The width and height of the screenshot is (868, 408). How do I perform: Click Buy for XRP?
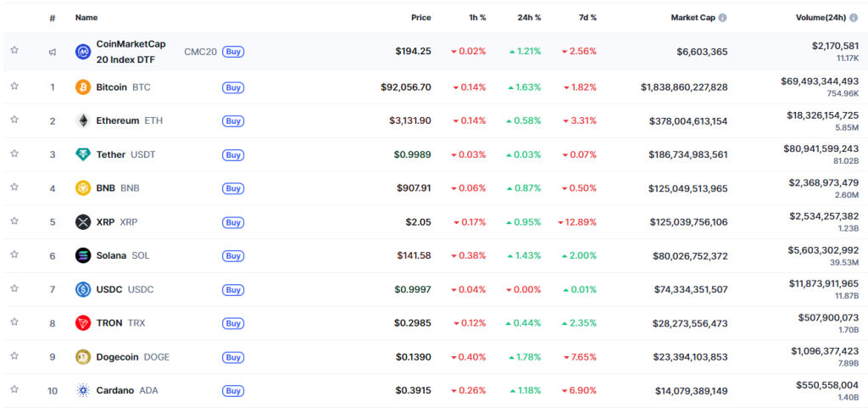click(233, 222)
